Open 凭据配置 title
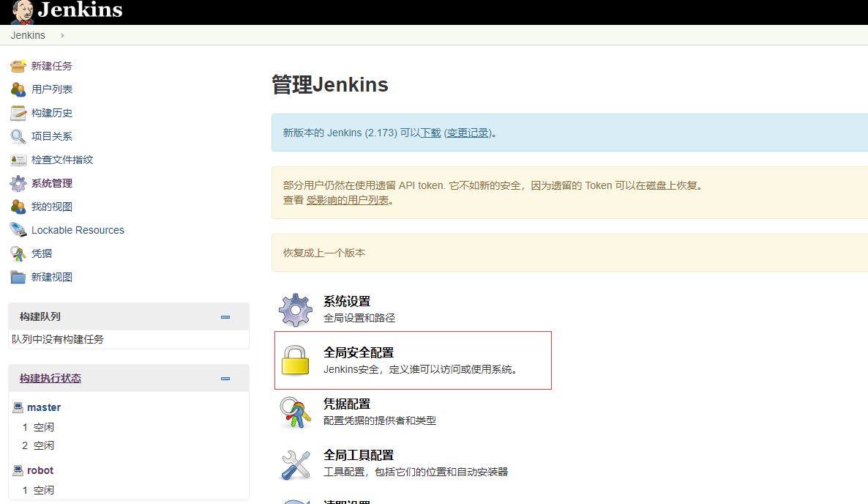 tap(347, 404)
